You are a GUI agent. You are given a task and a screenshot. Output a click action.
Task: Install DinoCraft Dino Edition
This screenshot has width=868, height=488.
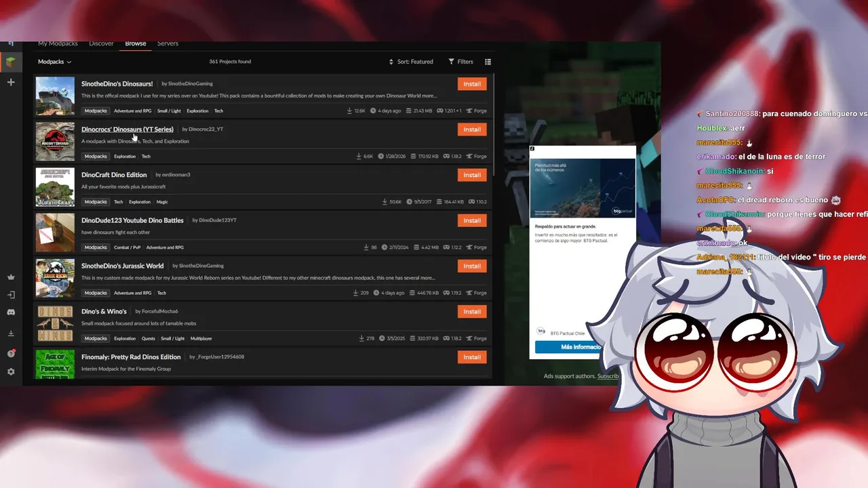tap(472, 175)
